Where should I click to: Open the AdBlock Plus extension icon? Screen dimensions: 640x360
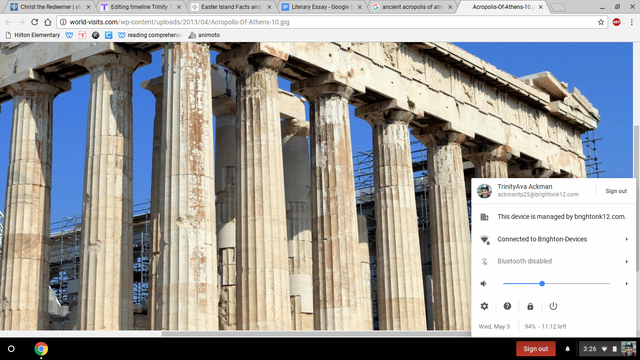(x=616, y=22)
